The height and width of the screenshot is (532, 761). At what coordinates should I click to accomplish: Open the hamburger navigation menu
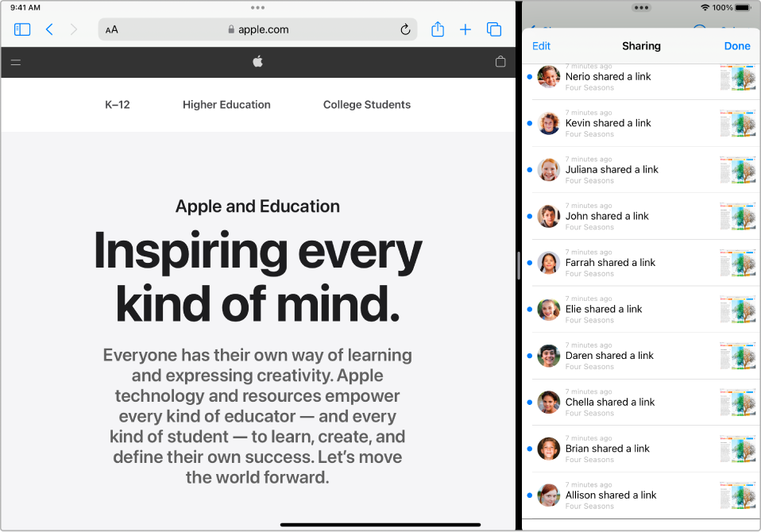click(16, 62)
